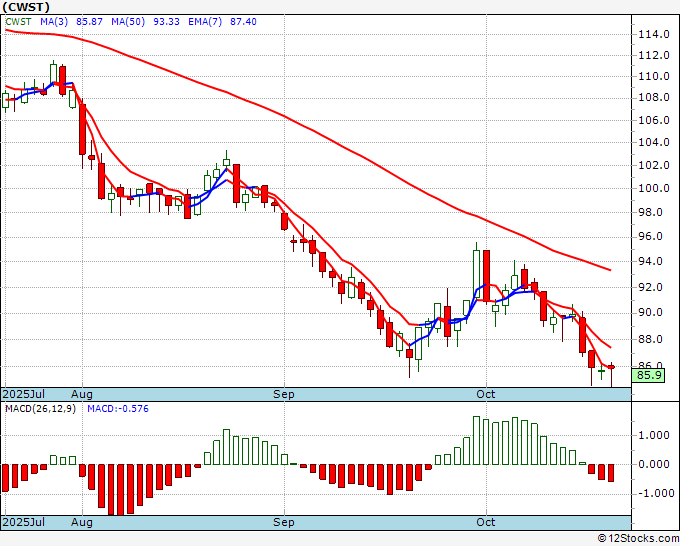The height and width of the screenshot is (546, 680).
Task: Select the EMA(7) legend label
Action: pyautogui.click(x=205, y=22)
